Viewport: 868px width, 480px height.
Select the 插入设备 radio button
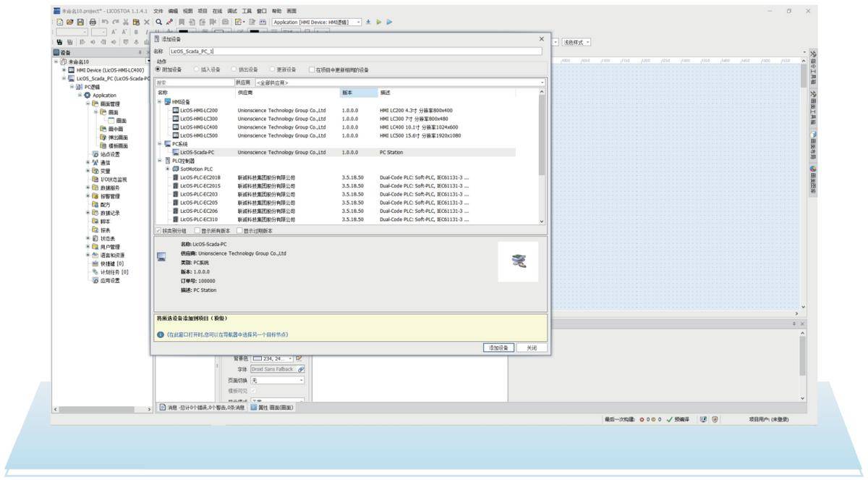click(195, 70)
